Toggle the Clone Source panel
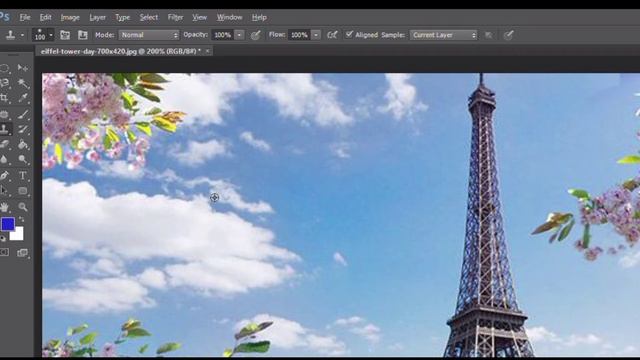This screenshot has width=640, height=360. [83, 35]
